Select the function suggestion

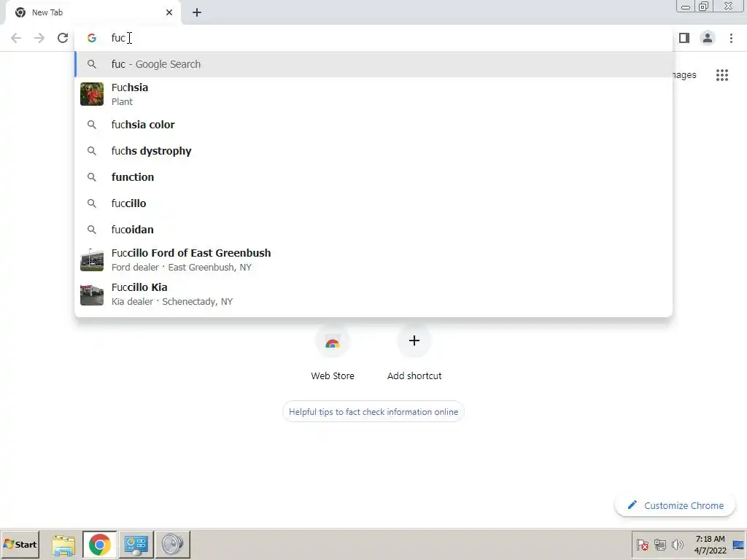click(373, 177)
